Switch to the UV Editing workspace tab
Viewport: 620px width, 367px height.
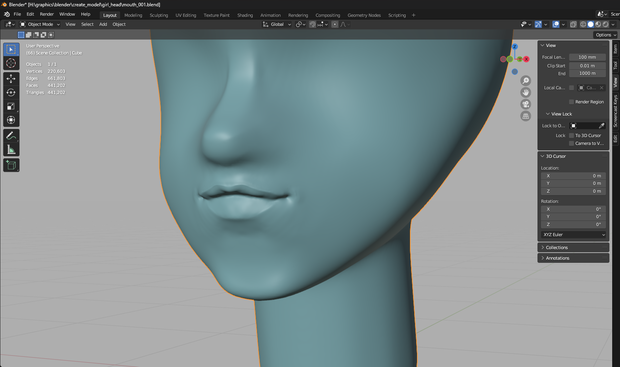click(x=185, y=15)
